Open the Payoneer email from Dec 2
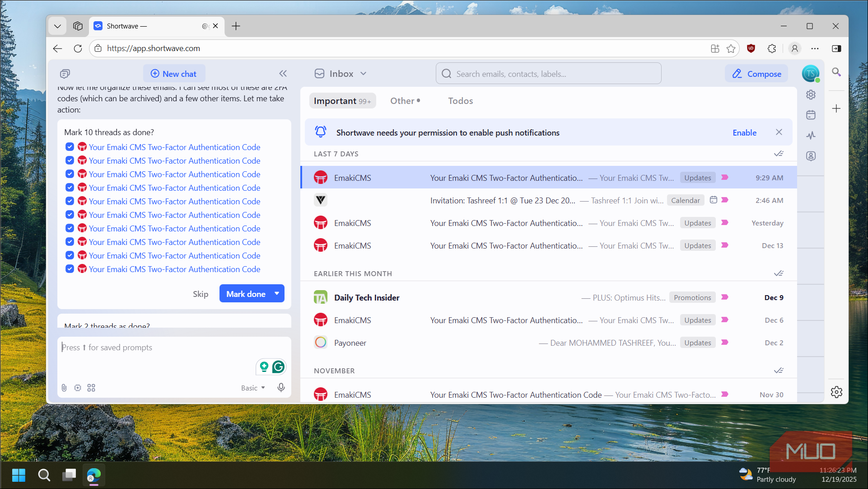 (x=549, y=343)
